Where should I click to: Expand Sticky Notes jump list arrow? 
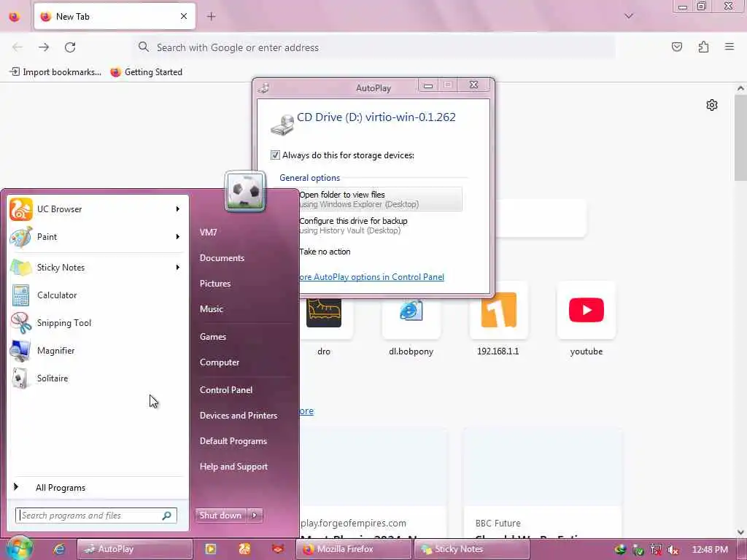(x=178, y=267)
